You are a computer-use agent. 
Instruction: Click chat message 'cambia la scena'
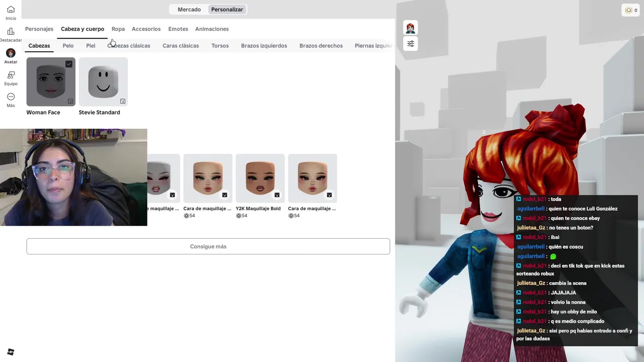point(568,283)
